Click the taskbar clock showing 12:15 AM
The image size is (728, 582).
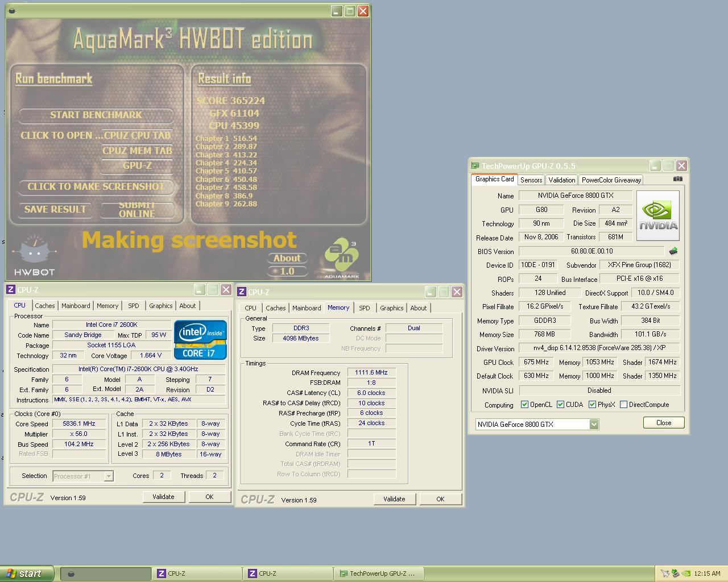coord(708,573)
